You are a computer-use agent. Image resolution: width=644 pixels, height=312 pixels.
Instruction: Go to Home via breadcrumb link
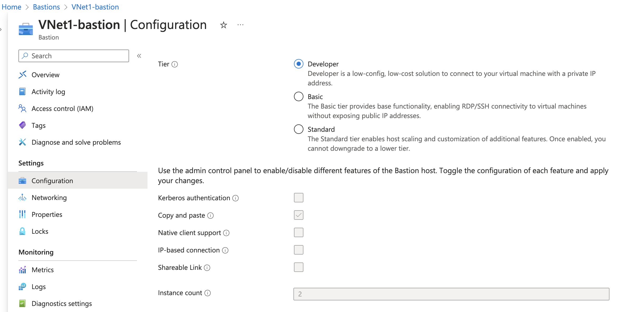[11, 7]
